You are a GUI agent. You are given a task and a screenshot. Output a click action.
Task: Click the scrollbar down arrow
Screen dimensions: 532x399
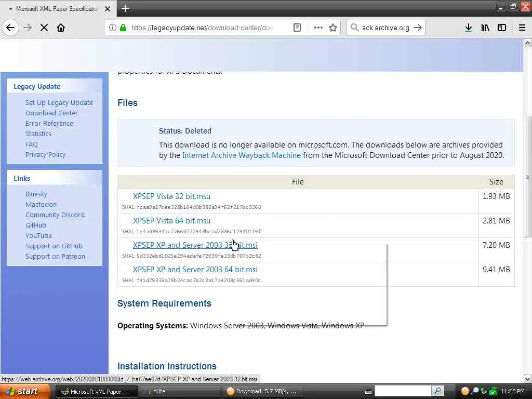point(527,379)
